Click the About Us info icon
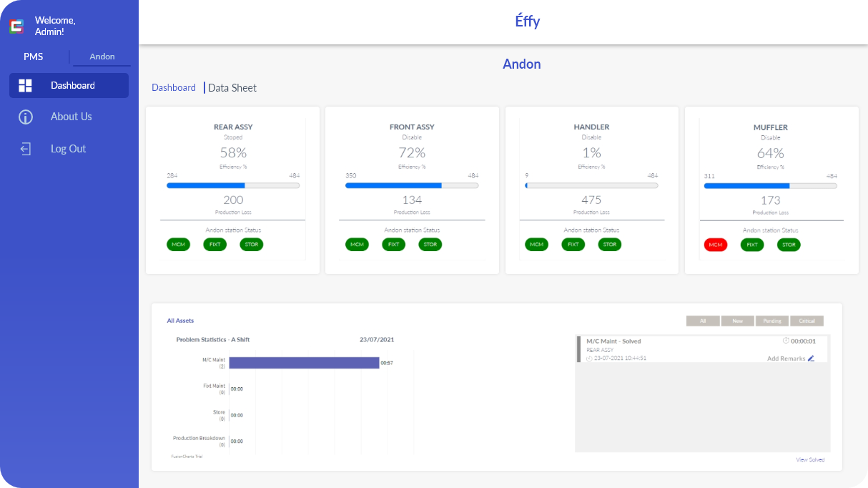 (25, 117)
